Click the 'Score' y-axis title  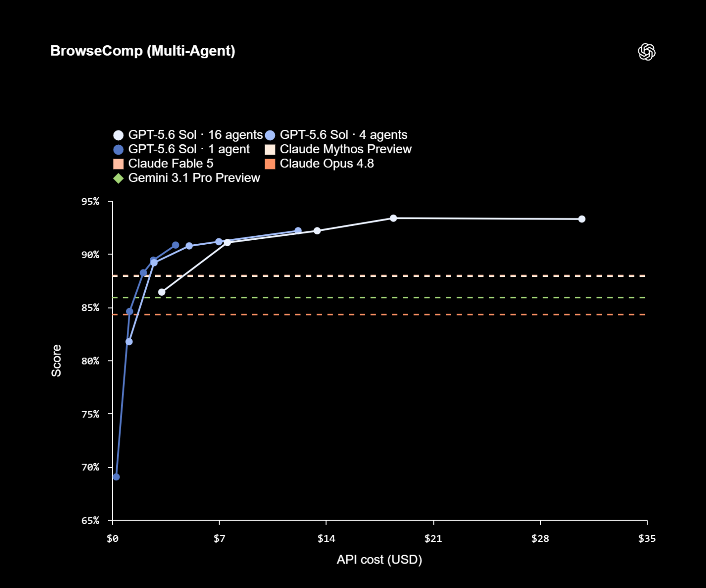pyautogui.click(x=56, y=360)
